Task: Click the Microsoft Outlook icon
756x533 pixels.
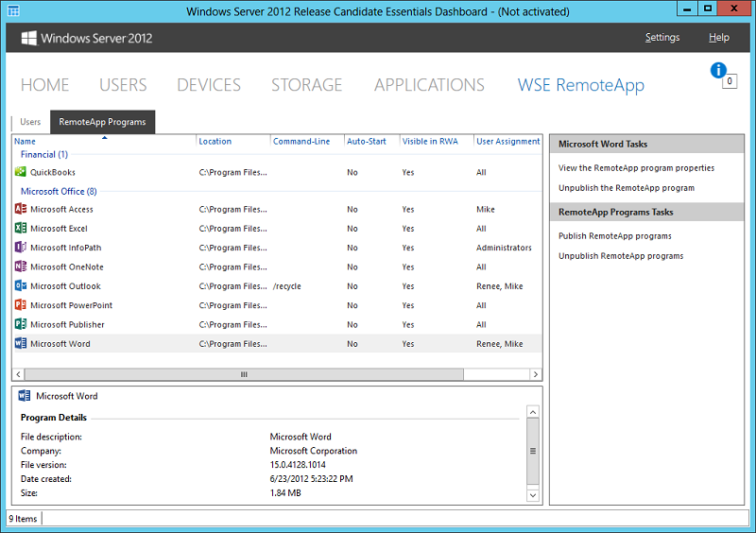Action: click(20, 286)
